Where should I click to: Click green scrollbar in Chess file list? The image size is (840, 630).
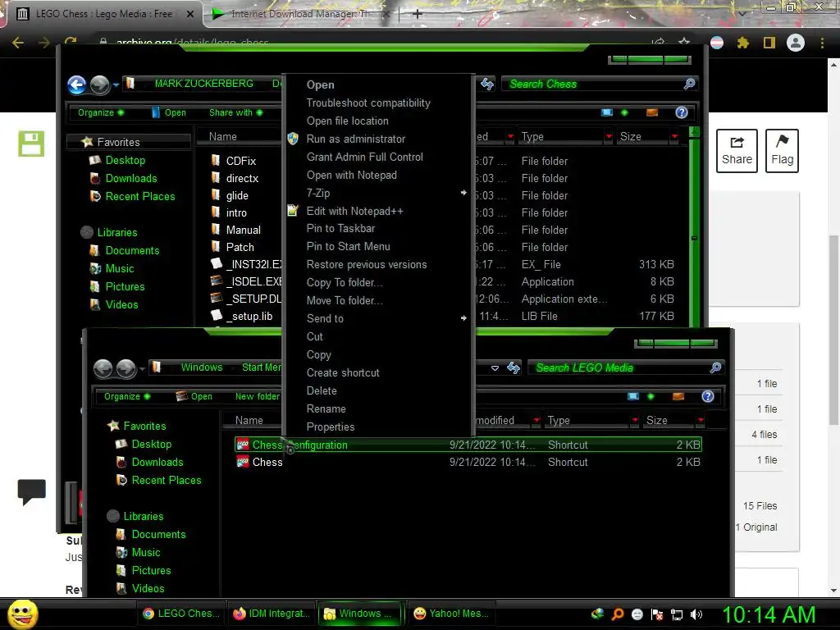(694, 231)
